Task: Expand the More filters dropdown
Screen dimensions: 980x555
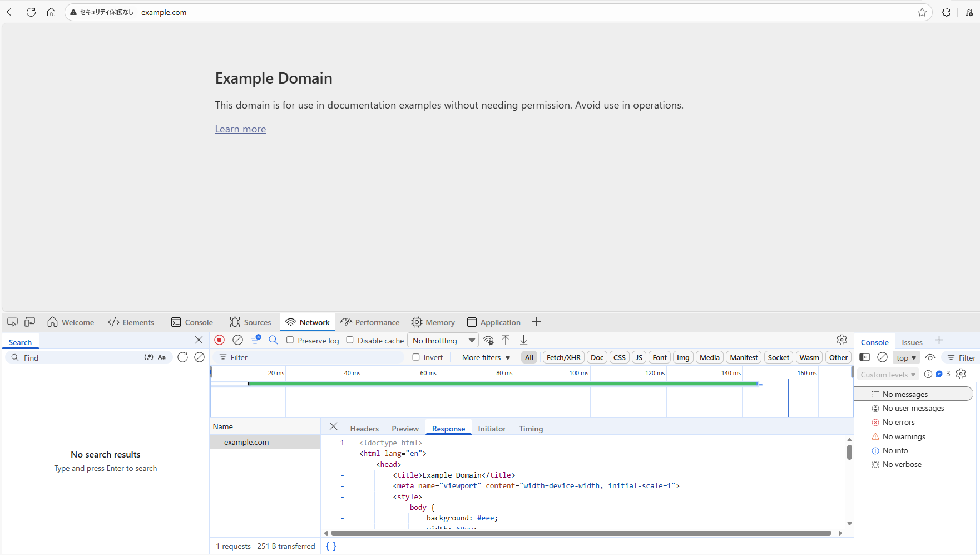Action: pos(486,357)
